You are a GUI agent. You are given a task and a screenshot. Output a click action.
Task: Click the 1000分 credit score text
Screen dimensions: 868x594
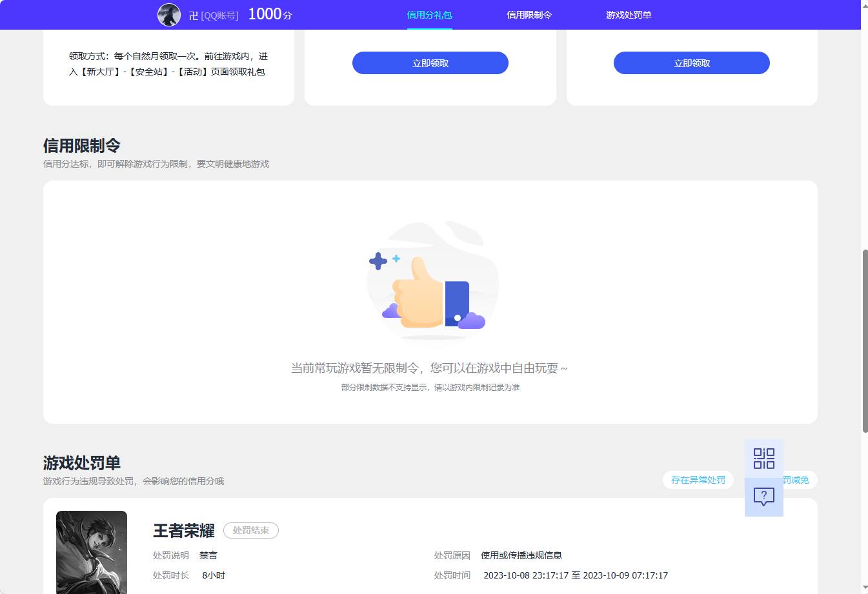[x=270, y=14]
